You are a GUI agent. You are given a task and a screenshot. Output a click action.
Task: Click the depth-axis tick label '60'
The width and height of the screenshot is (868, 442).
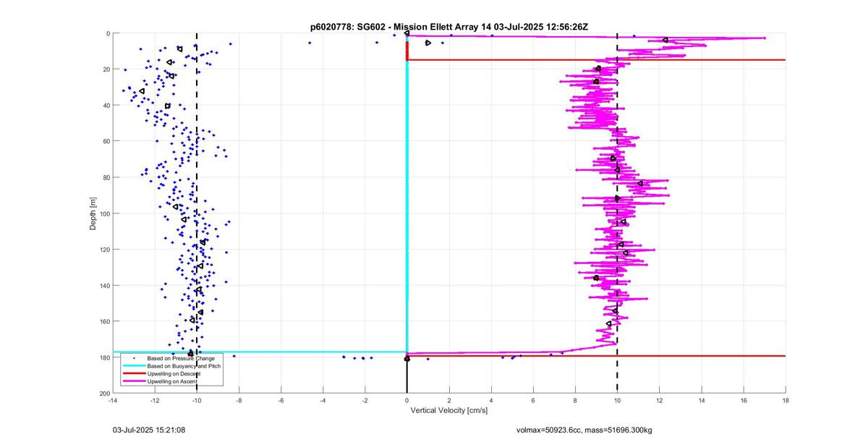point(106,141)
